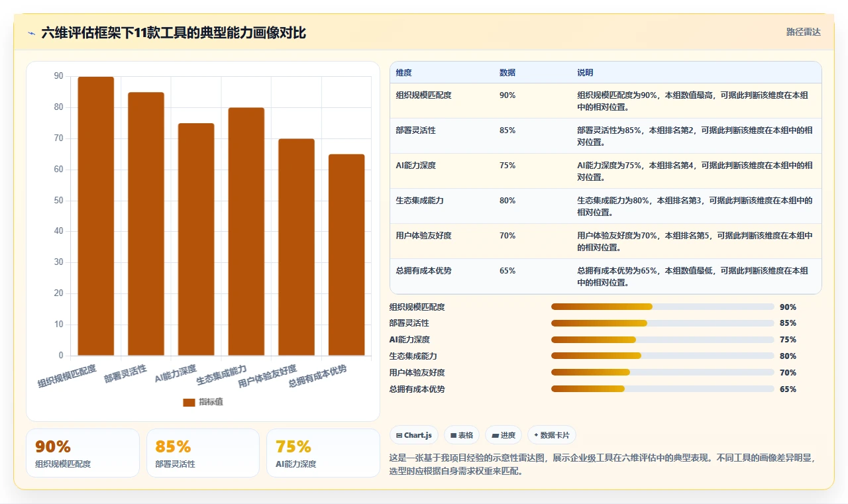Click the 65% value in table
Image resolution: width=848 pixels, height=504 pixels.
(507, 271)
